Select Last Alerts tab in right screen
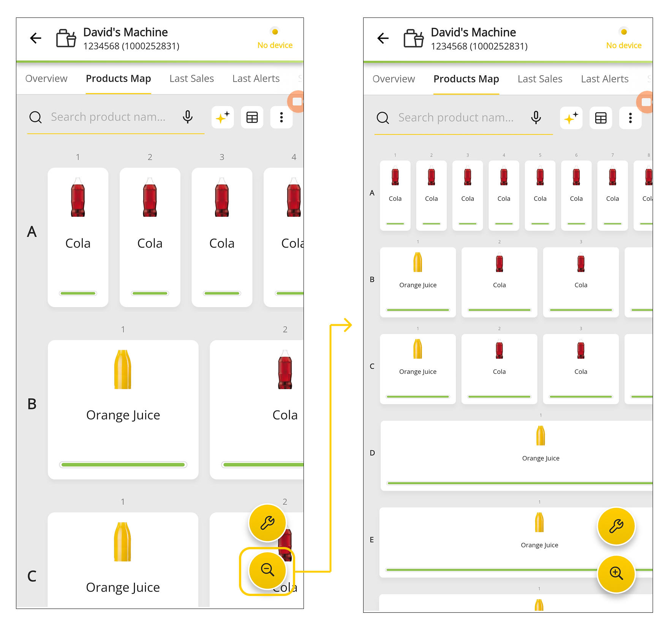Screen dimensions: 672x631 604,79
